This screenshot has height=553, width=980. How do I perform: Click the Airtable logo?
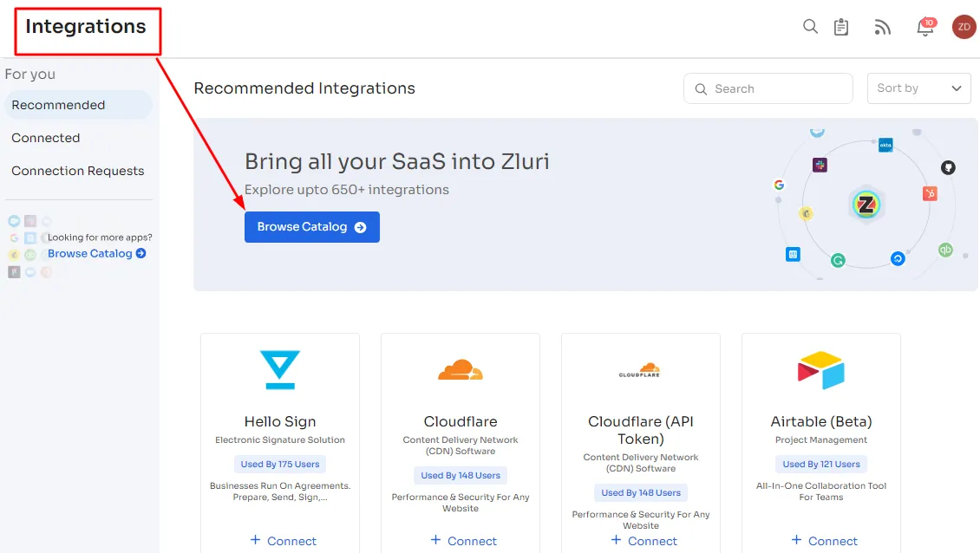820,370
